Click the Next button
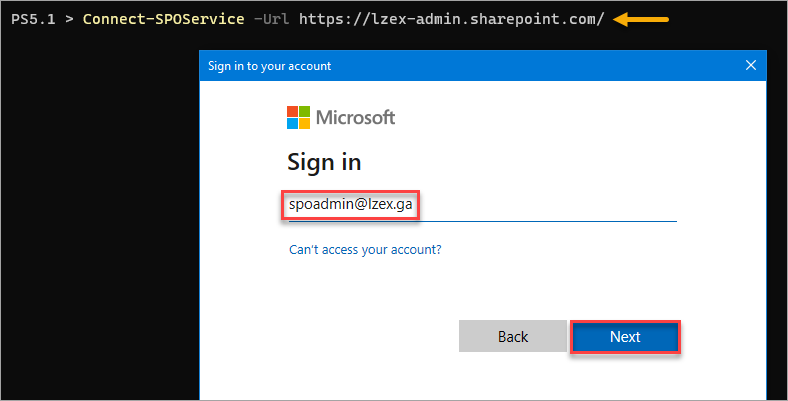 pyautogui.click(x=625, y=337)
